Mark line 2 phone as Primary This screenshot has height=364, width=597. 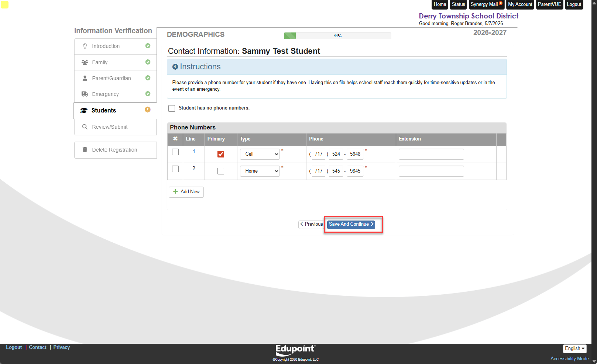click(221, 171)
